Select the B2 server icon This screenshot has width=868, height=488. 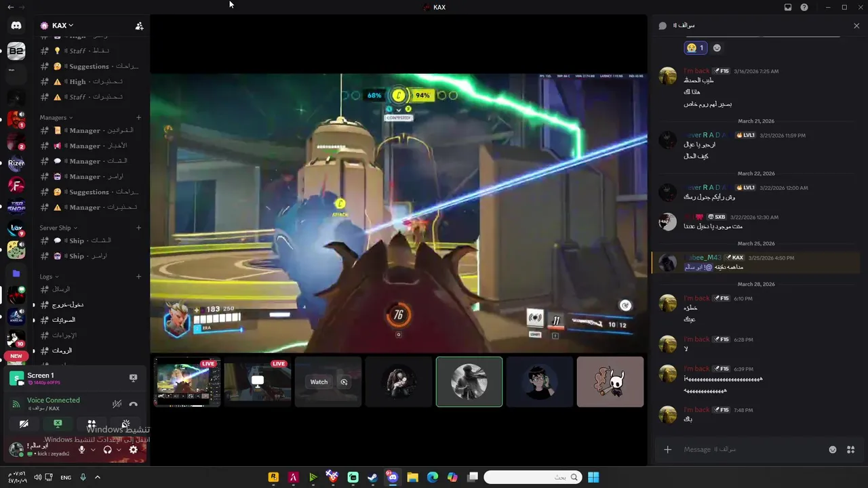[x=16, y=51]
